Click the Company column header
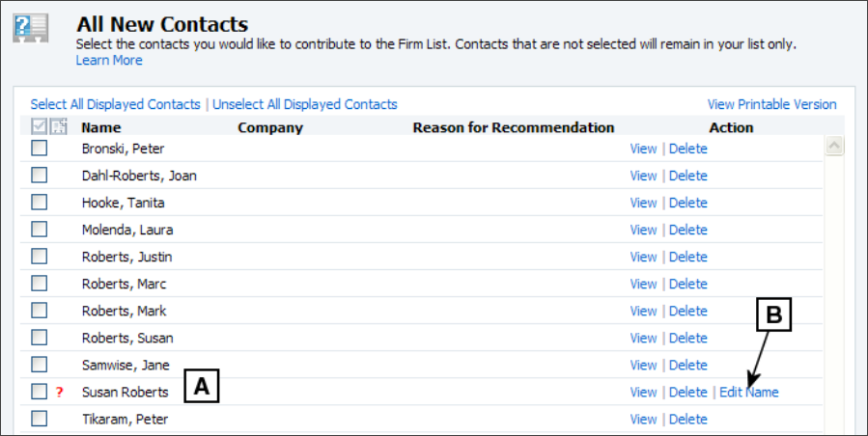 coord(270,128)
